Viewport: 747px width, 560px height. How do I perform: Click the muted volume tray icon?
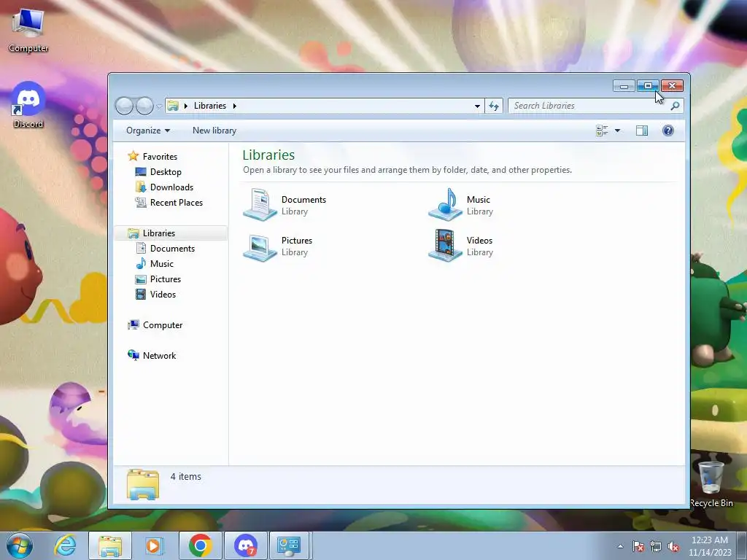pyautogui.click(x=673, y=546)
